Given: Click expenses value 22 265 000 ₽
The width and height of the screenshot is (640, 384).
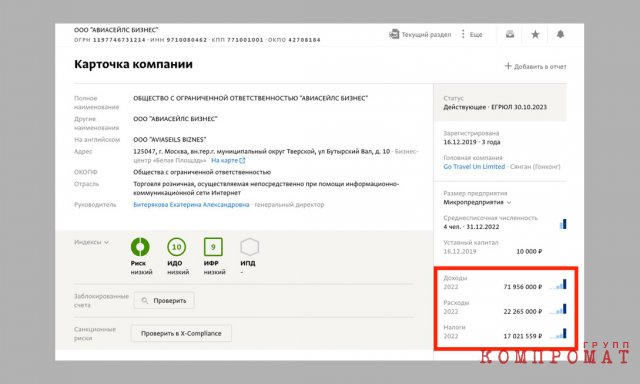Looking at the screenshot, I should tap(522, 311).
